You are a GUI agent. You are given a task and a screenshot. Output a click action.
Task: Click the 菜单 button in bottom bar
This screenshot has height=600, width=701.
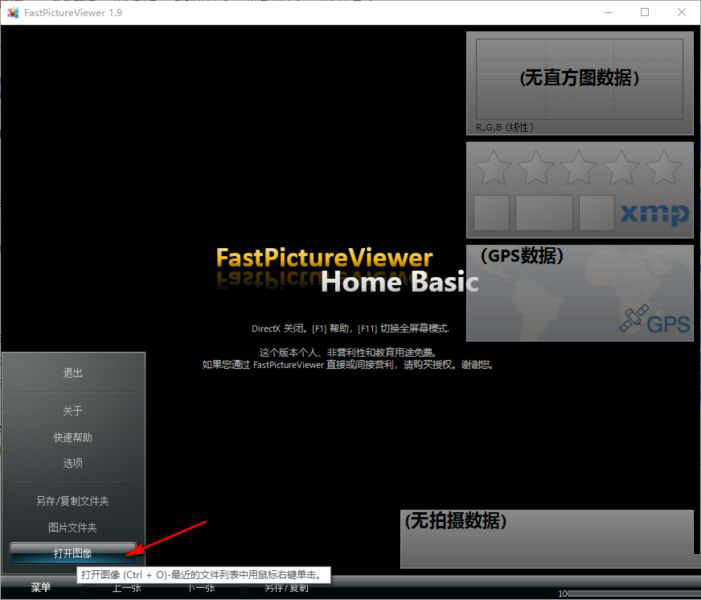[x=41, y=587]
